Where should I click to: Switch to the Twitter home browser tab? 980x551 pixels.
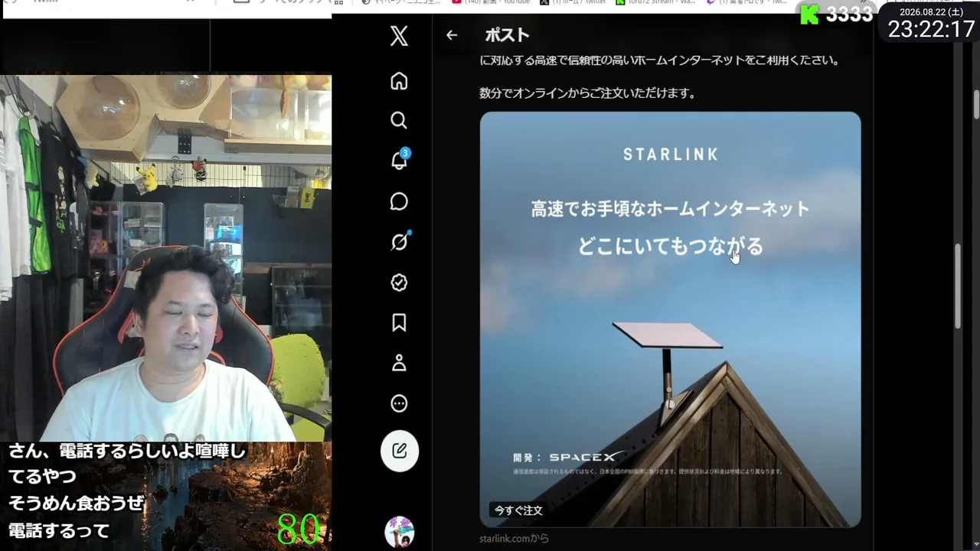click(573, 3)
